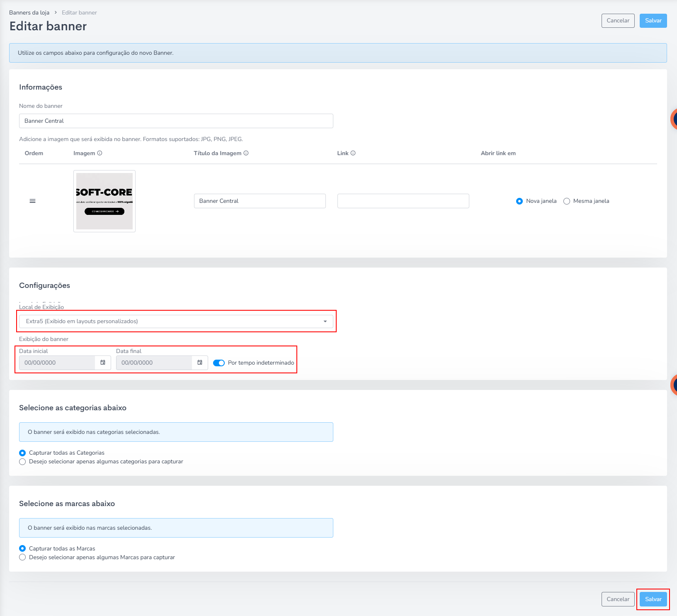Open the Data final calendar picker

(200, 363)
